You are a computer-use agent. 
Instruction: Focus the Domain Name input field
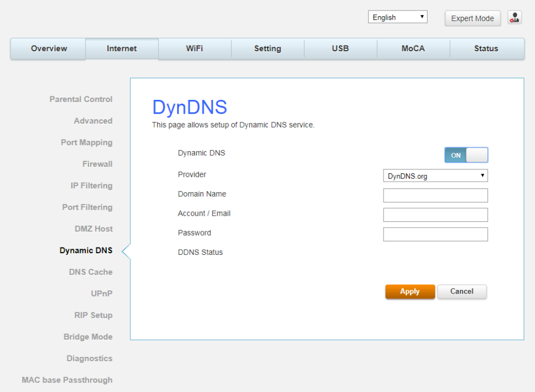pyautogui.click(x=435, y=195)
